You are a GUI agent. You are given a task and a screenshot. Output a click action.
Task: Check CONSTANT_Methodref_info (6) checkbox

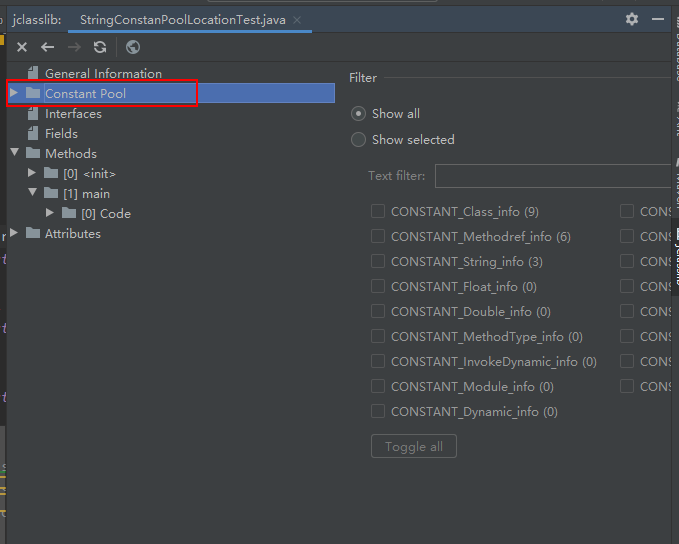coord(378,236)
